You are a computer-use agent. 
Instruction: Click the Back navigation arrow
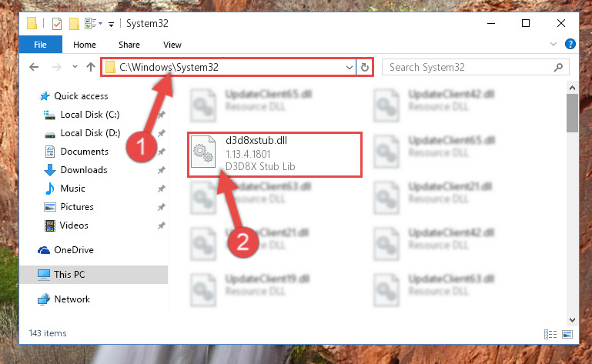34,67
